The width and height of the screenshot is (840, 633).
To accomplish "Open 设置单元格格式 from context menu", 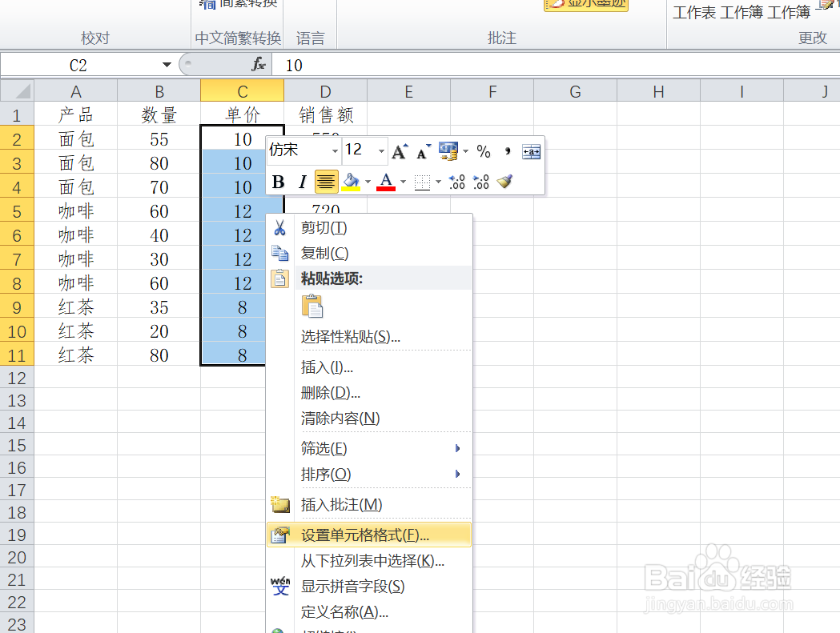I will pos(362,534).
